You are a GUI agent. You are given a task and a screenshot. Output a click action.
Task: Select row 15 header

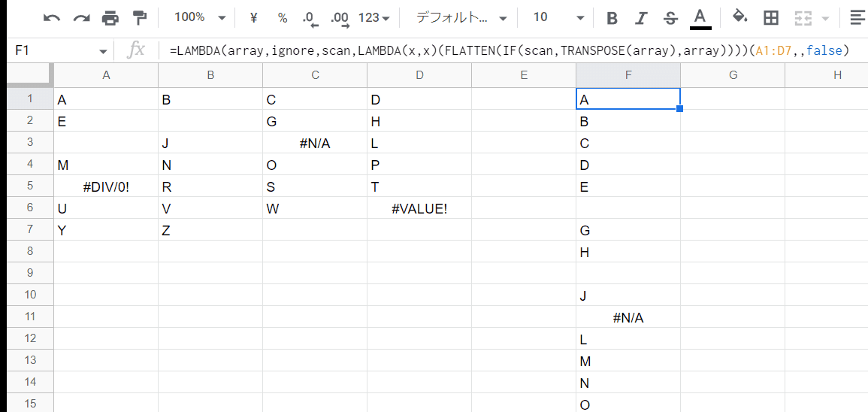31,404
